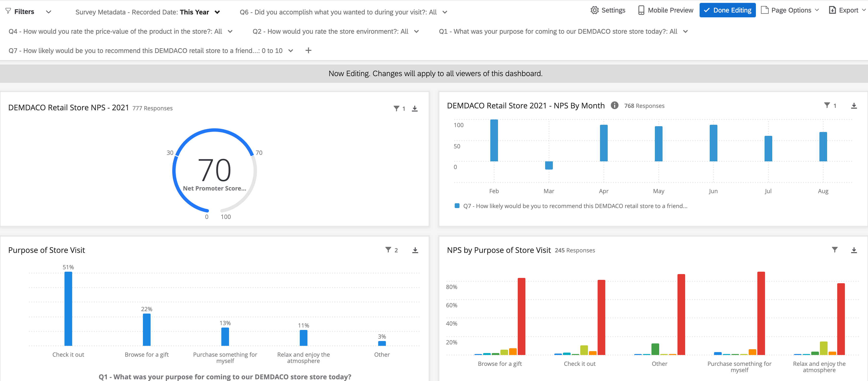Open the Page Options menu
The image size is (868, 381).
tap(790, 10)
